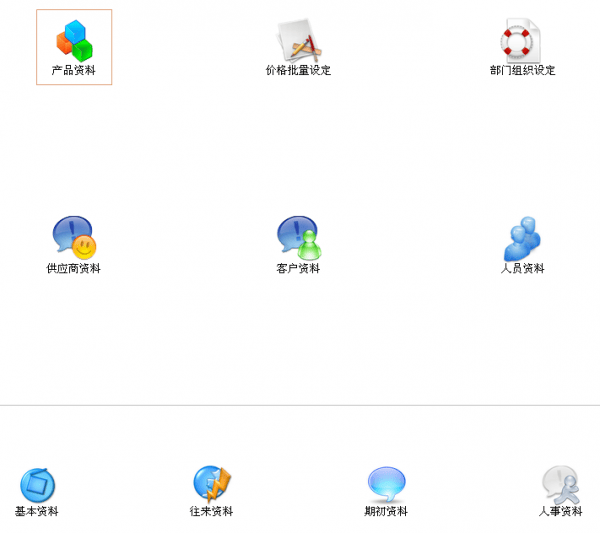Switch to the 往来资料 category label

(211, 512)
